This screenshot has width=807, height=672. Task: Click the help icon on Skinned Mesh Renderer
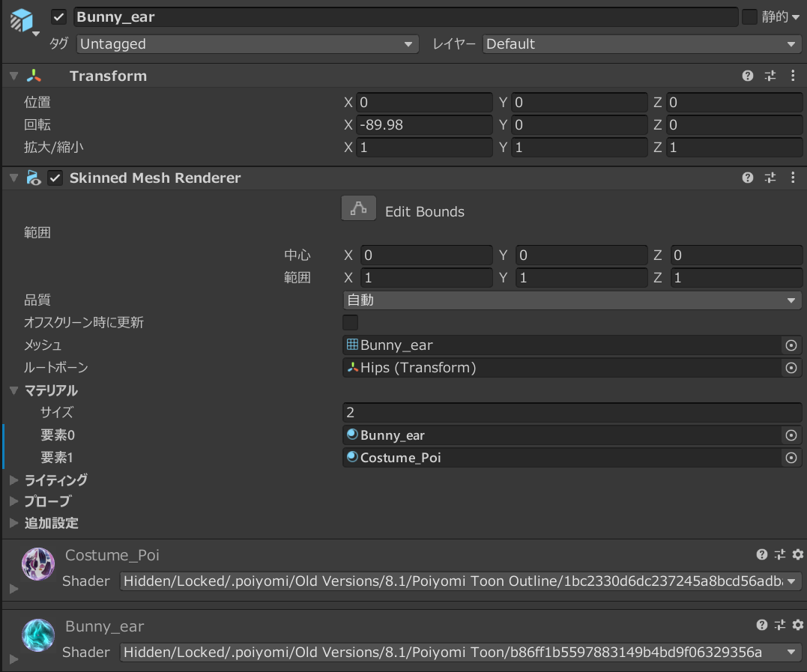[747, 178]
